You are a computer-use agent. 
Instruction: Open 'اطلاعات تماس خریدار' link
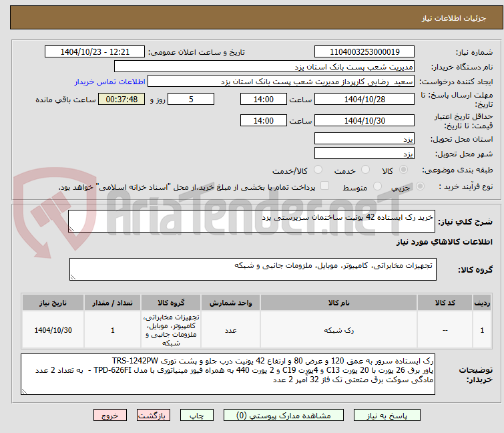pyautogui.click(x=109, y=82)
